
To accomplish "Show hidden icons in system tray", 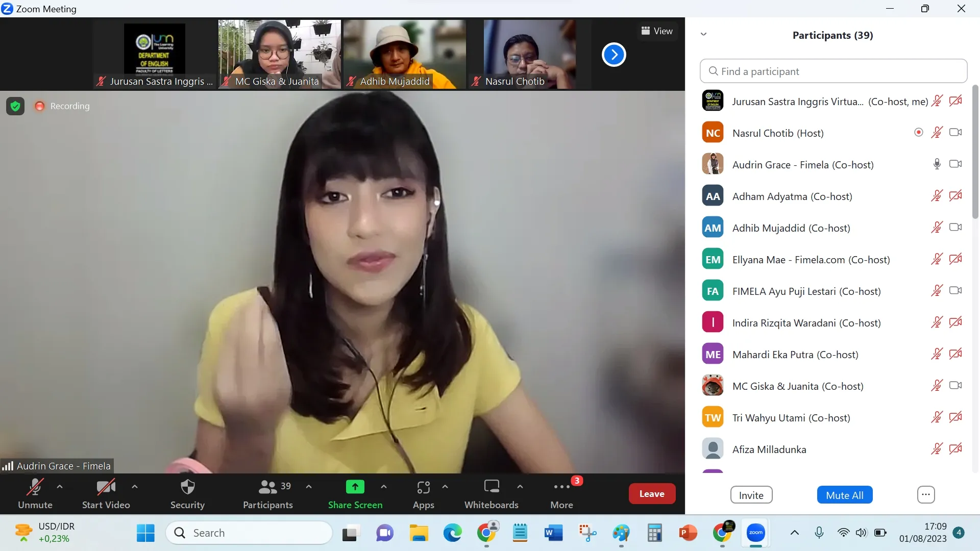I will (795, 533).
